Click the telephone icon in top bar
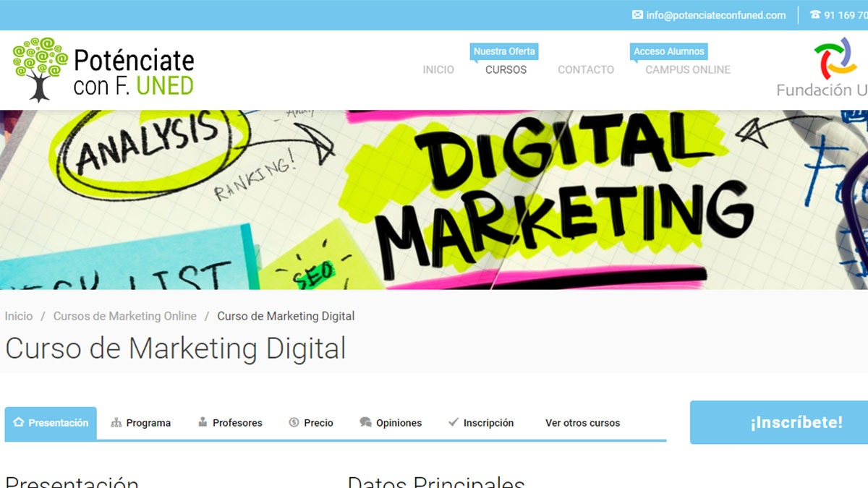 [x=815, y=14]
